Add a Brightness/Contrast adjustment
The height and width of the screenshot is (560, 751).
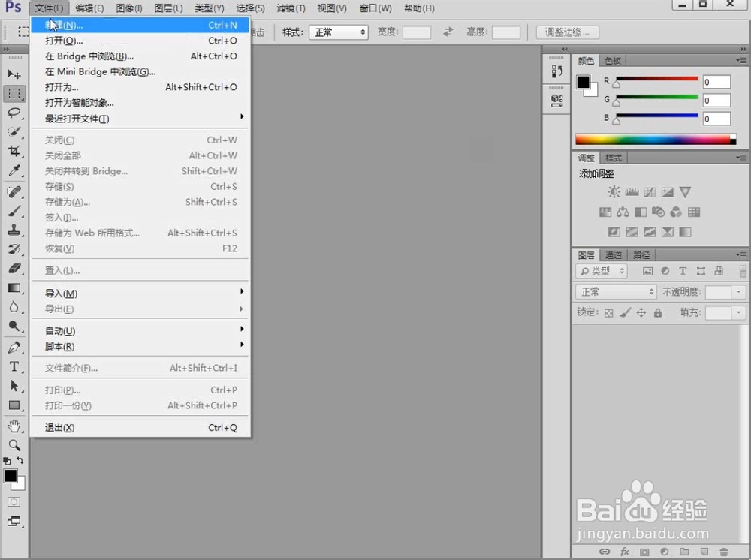pyautogui.click(x=614, y=192)
